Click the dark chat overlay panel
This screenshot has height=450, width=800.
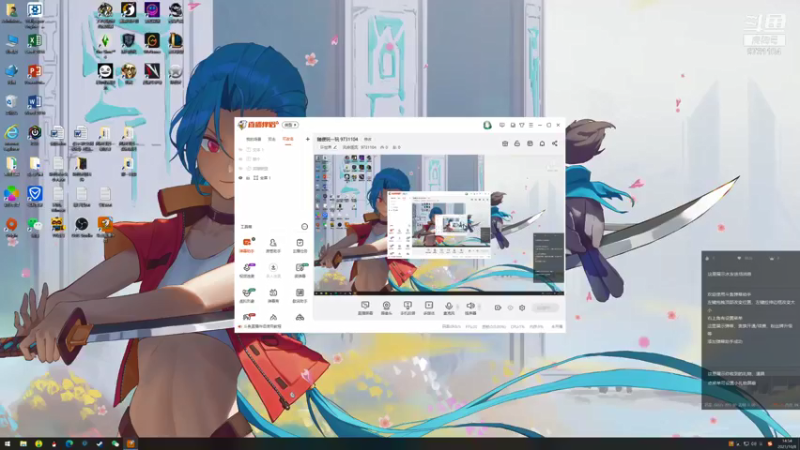pyautogui.click(x=751, y=330)
